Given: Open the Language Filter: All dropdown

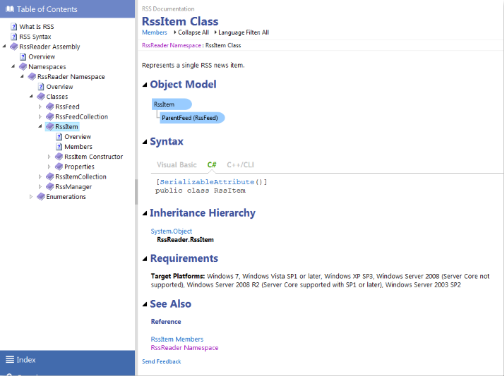Looking at the screenshot, I should click(x=242, y=32).
